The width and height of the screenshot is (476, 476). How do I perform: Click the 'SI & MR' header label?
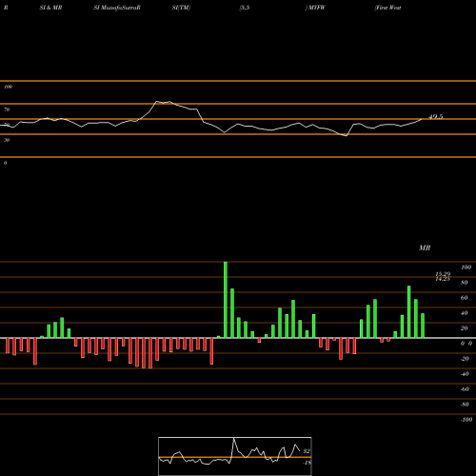point(50,8)
